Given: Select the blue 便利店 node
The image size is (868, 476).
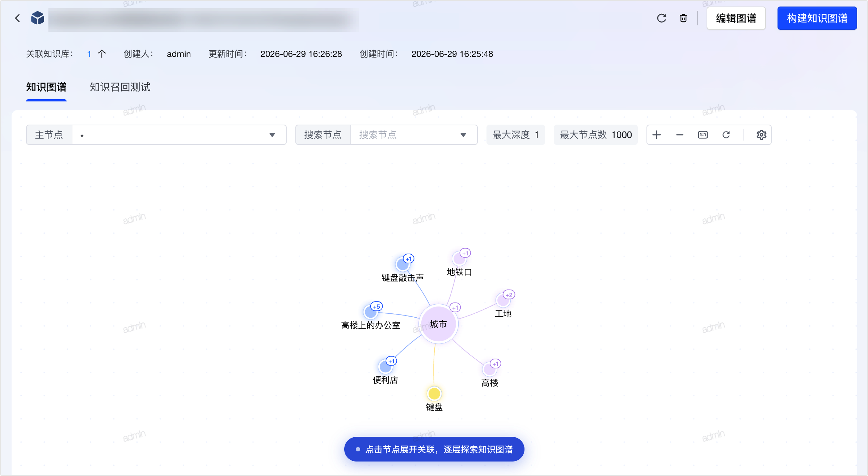Looking at the screenshot, I should [x=385, y=367].
